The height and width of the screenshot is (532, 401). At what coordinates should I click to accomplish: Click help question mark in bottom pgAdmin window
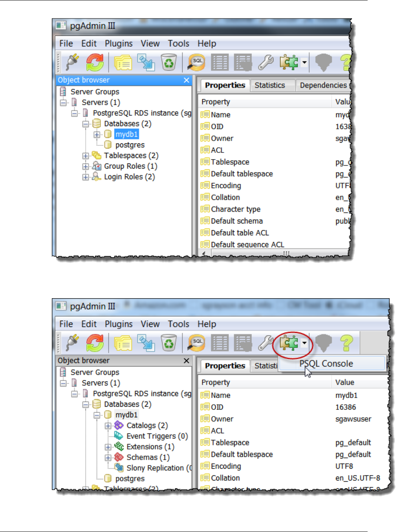tap(346, 343)
